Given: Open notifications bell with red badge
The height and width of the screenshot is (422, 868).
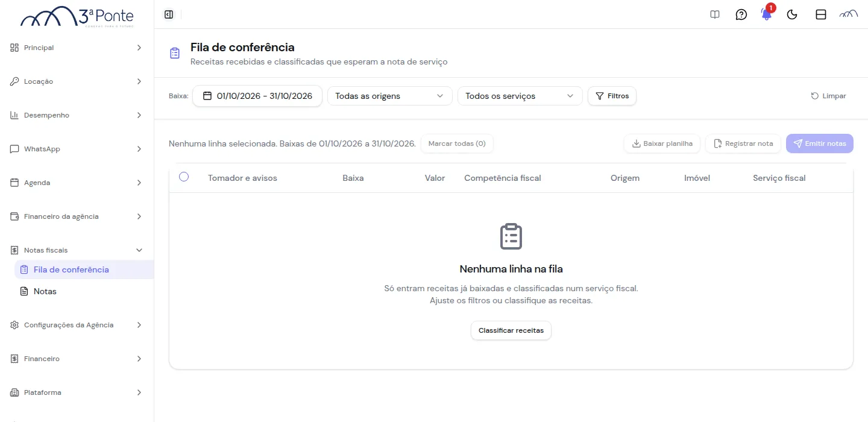Looking at the screenshot, I should 767,13.
